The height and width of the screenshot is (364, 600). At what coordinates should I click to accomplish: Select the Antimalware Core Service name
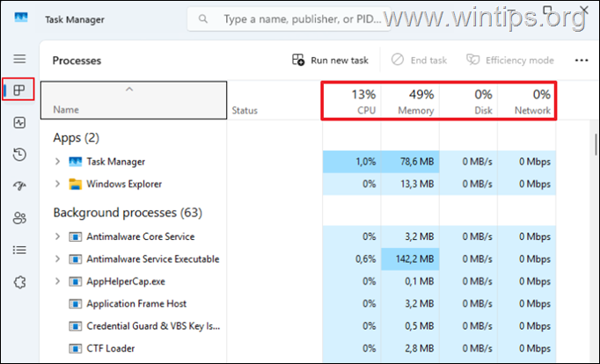coord(141,237)
